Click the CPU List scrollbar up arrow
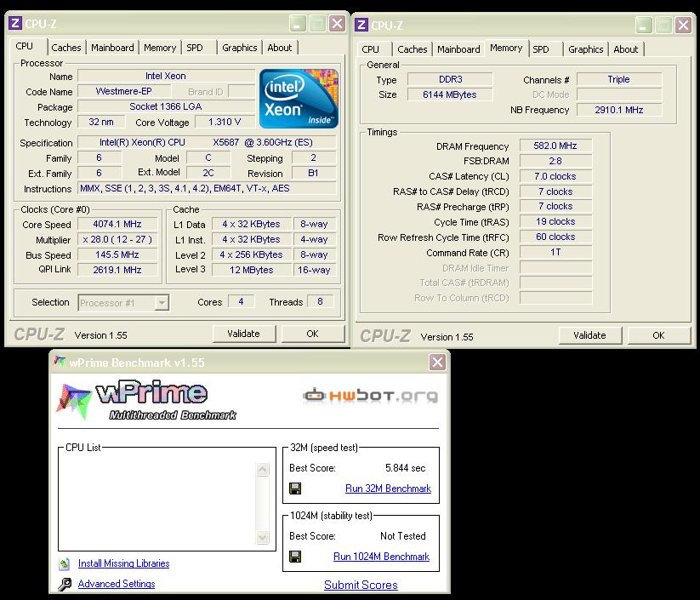 [262, 468]
